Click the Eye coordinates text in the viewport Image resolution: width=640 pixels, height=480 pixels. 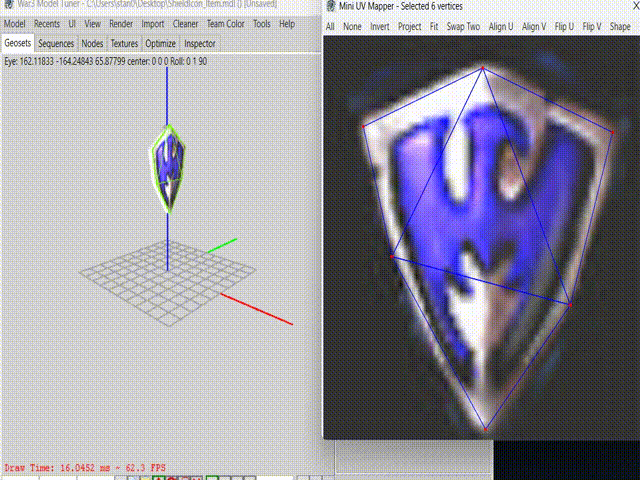(x=106, y=61)
